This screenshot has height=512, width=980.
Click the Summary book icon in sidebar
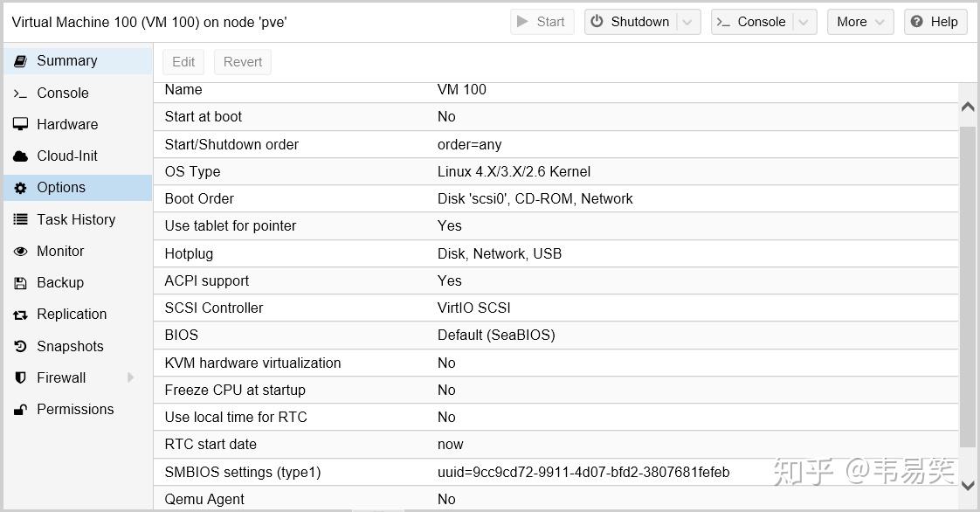20,61
